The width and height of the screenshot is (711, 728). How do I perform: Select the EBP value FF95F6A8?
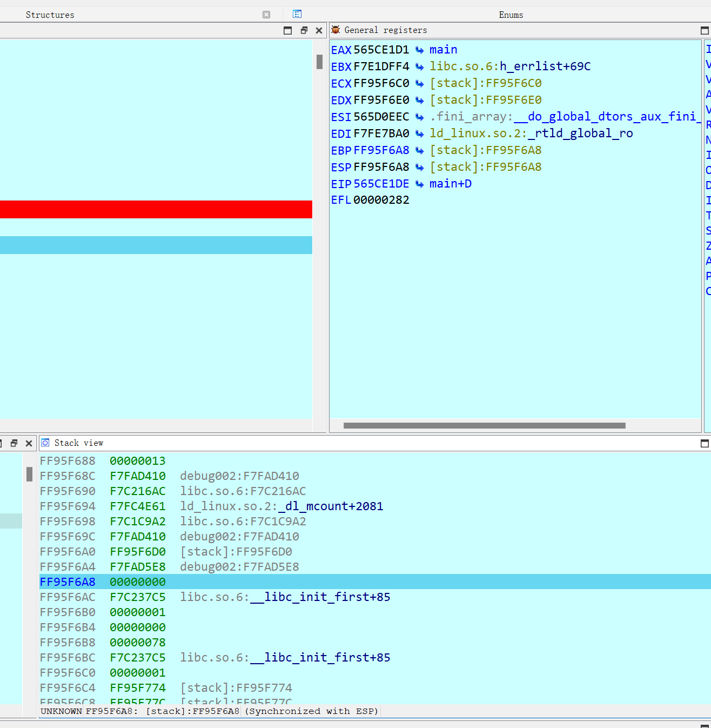[381, 150]
